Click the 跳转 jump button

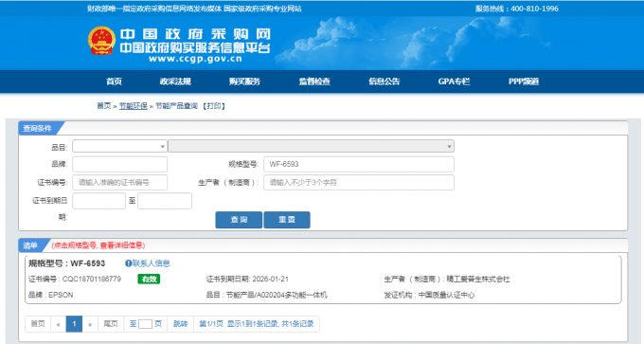(180, 324)
